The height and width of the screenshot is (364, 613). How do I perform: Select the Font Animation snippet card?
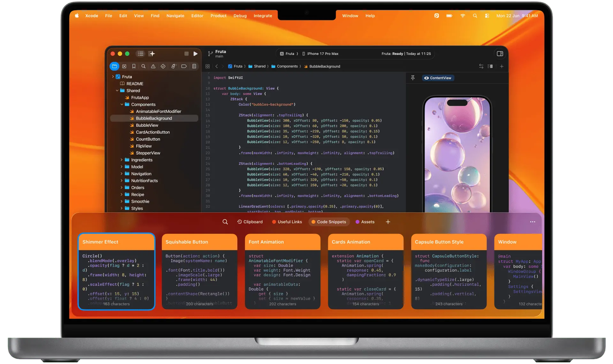coord(283,271)
